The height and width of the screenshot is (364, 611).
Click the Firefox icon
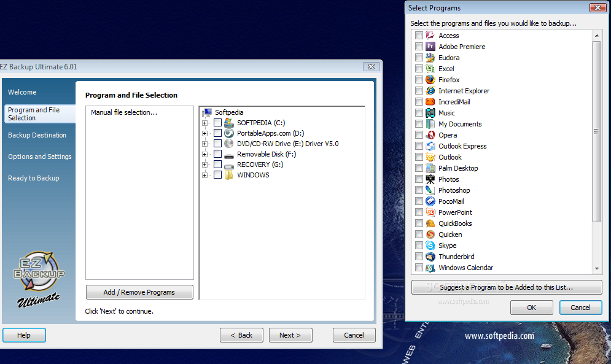(x=430, y=80)
